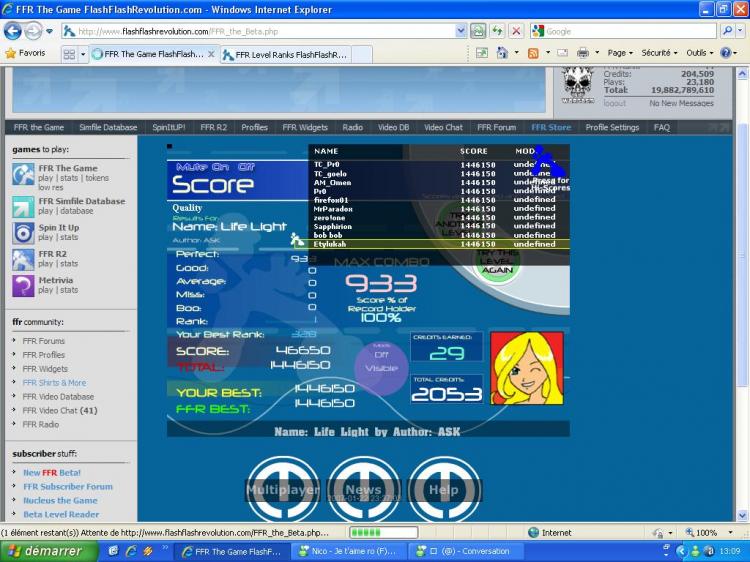Viewport: 750px width, 562px height.
Task: Click the FFR Simfile Database arrow icon
Action: pyautogui.click(x=23, y=207)
